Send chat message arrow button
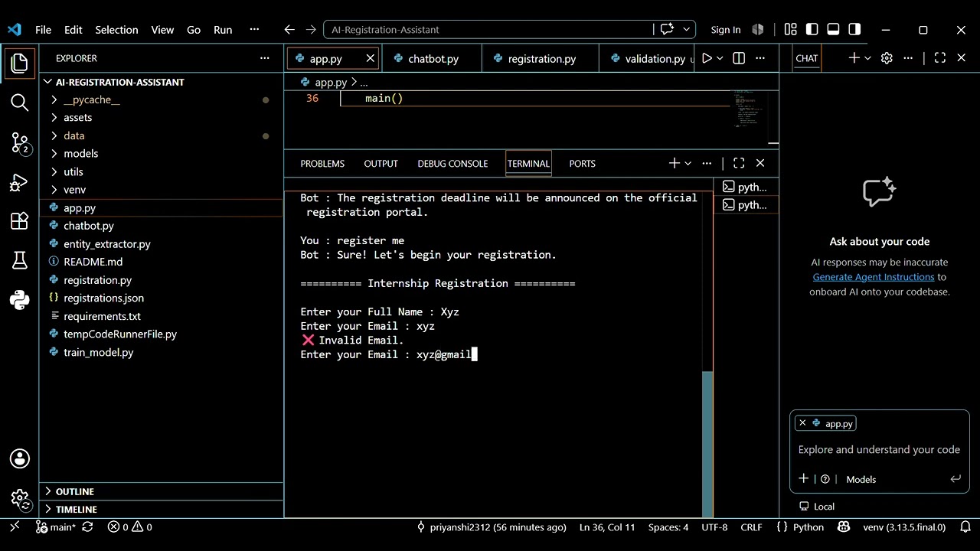This screenshot has width=980, height=551. tap(955, 479)
